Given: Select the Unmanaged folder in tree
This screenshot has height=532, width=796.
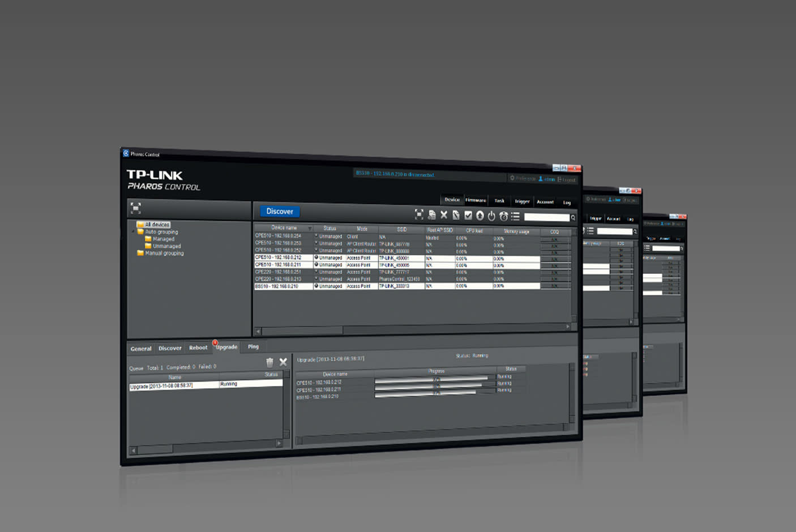Looking at the screenshot, I should tap(166, 246).
